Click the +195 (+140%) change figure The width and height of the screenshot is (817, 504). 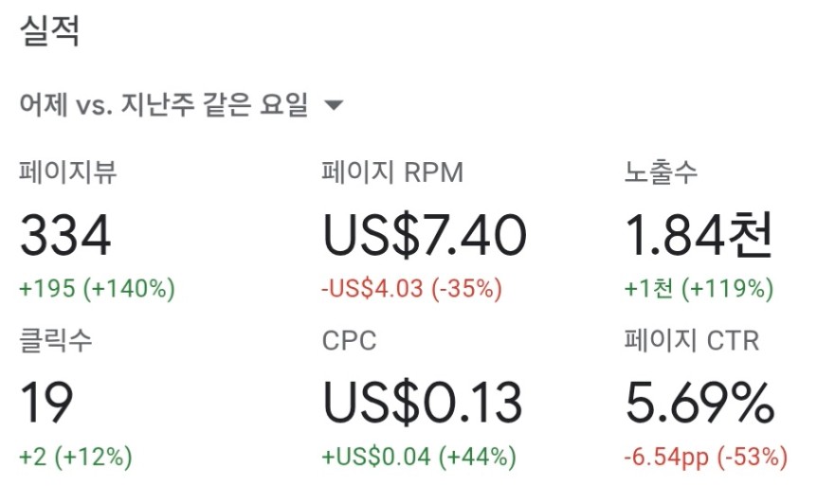(97, 288)
